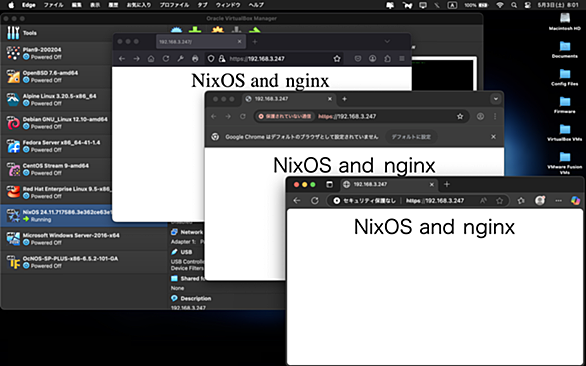Image resolution: width=586 pixels, height=366 pixels.
Task: Add page to favorites in Edge address bar
Action: tap(500, 201)
